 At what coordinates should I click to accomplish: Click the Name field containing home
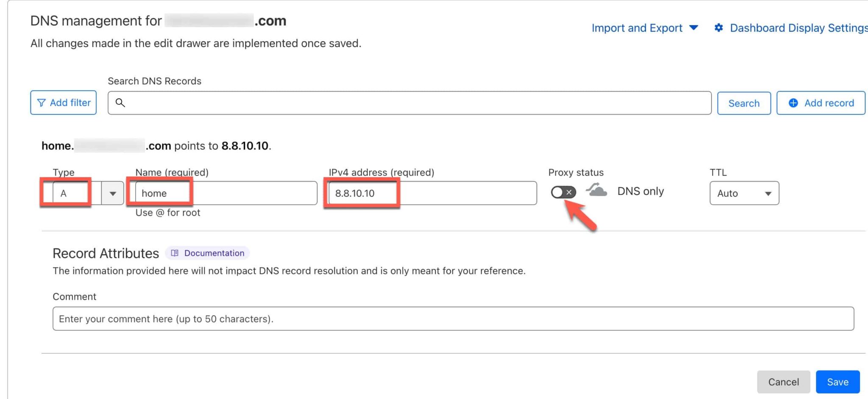tap(225, 193)
